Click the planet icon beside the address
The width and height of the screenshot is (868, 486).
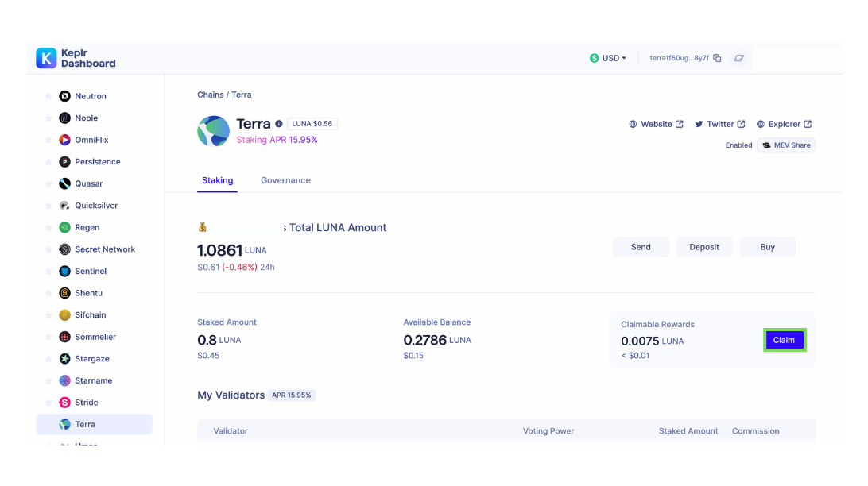pos(739,58)
